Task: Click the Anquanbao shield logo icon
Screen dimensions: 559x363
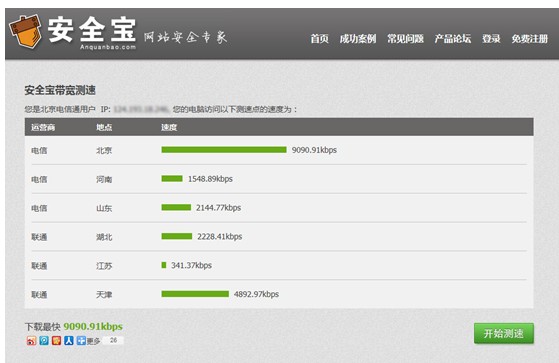Action: point(25,31)
